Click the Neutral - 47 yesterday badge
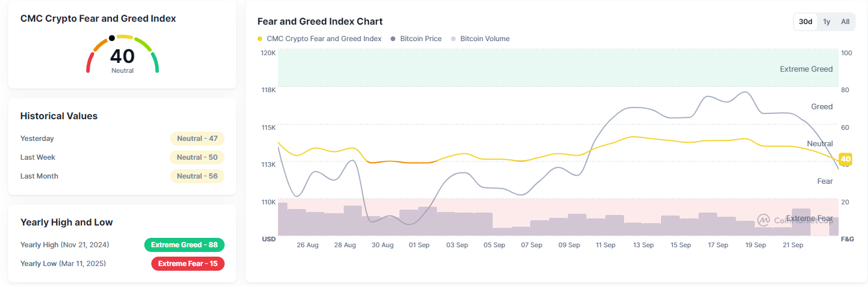Screen dimensions: 868x286 [x=197, y=139]
